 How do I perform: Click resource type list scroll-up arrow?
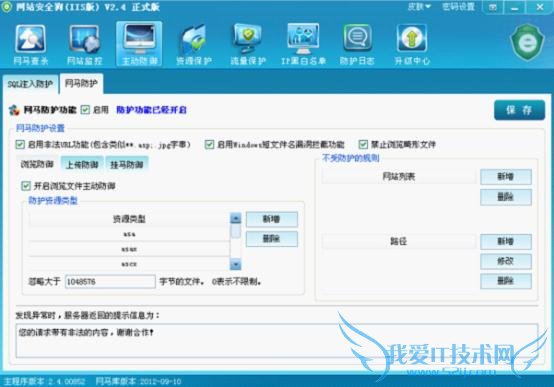[x=235, y=218]
